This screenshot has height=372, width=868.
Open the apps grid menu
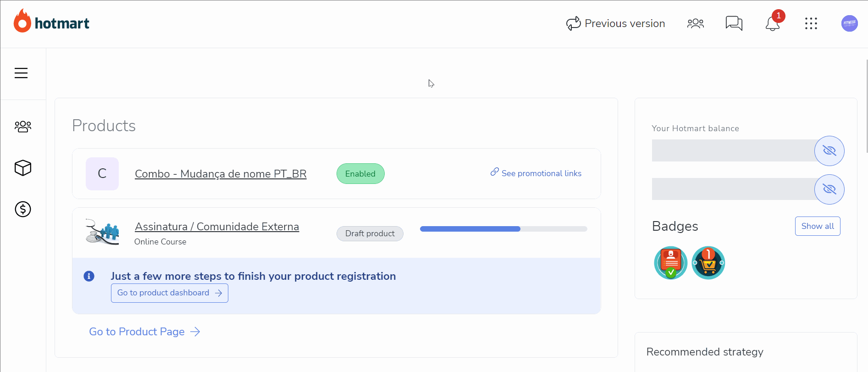[811, 23]
